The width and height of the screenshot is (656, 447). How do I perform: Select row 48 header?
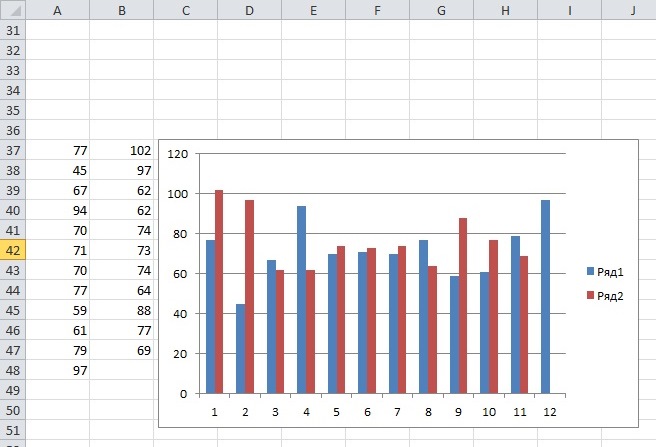tap(13, 370)
